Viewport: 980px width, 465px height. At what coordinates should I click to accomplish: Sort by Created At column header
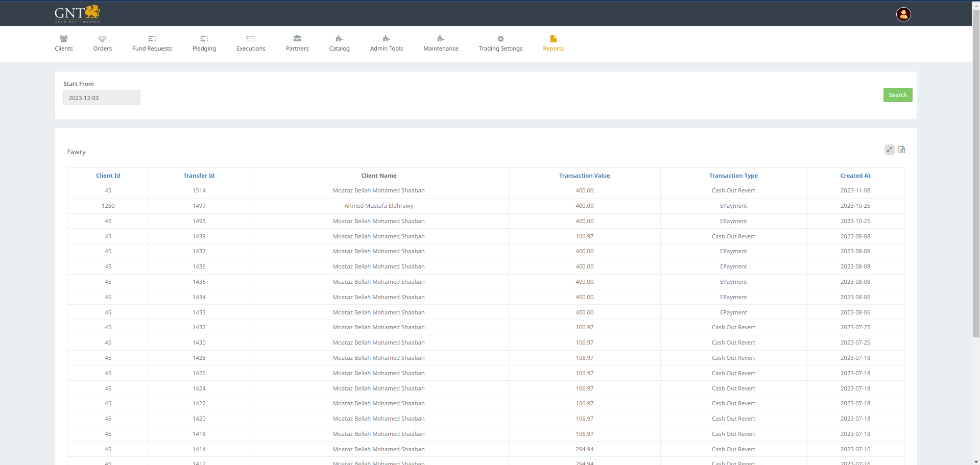[x=855, y=176]
